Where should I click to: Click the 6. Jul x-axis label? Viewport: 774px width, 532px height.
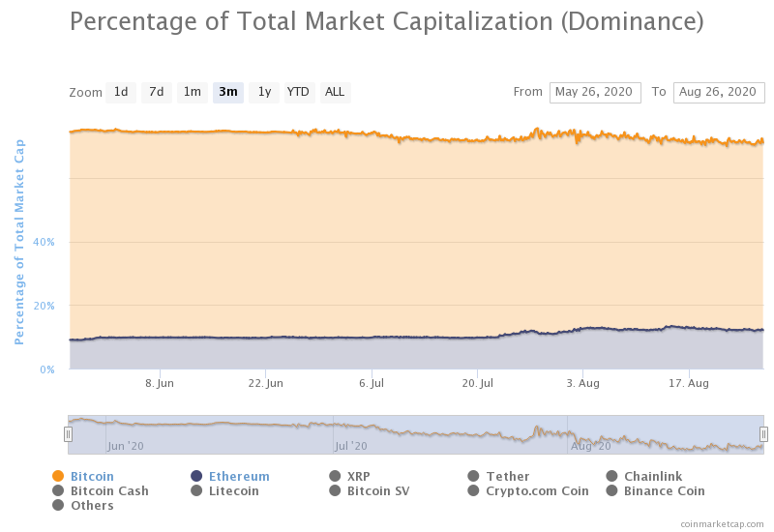(x=372, y=383)
